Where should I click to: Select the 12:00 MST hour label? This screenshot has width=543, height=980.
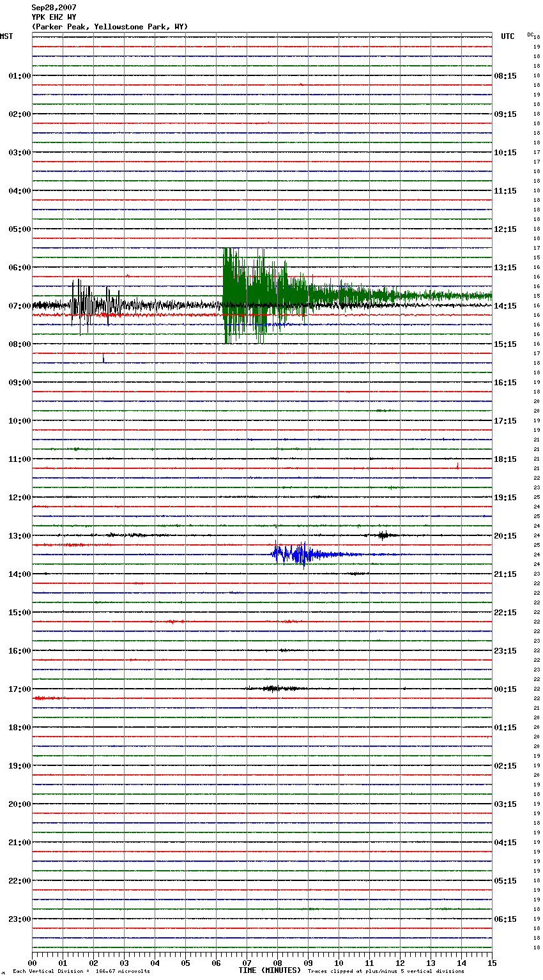point(20,498)
